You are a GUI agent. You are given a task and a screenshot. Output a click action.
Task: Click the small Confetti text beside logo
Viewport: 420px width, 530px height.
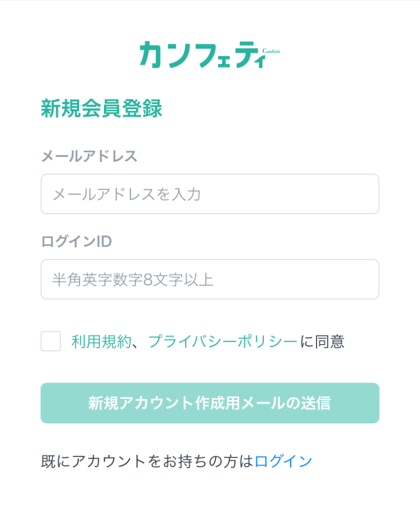(x=271, y=51)
